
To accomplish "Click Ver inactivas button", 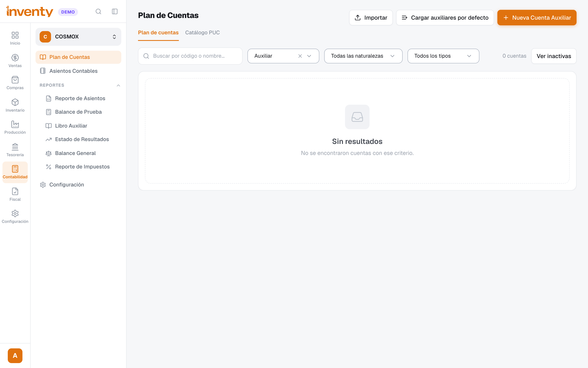I will pyautogui.click(x=554, y=56).
